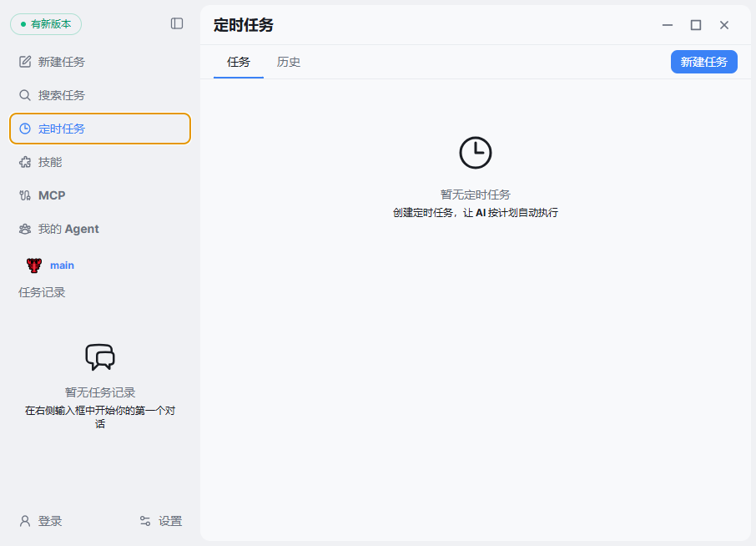
Task: Minimize the 定时任务 window
Action: (668, 25)
